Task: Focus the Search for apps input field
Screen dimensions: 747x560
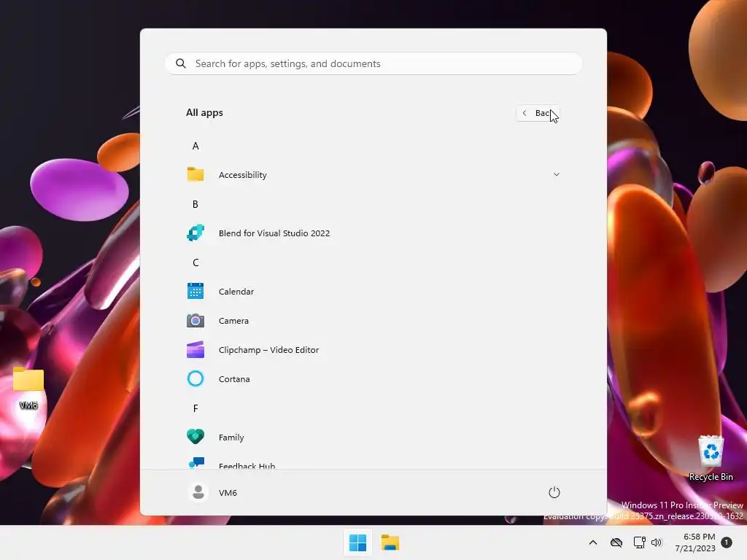Action: point(373,63)
